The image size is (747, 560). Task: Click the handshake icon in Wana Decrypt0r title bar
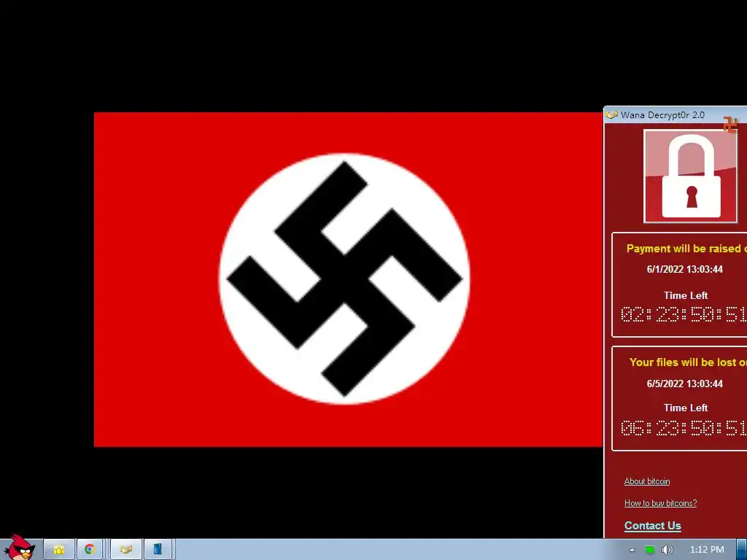click(x=612, y=114)
